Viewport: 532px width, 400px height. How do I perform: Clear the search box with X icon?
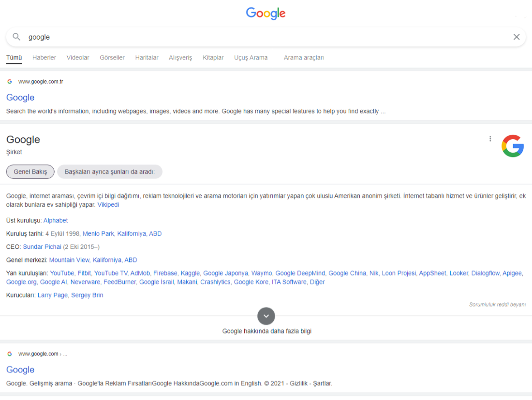(x=517, y=37)
